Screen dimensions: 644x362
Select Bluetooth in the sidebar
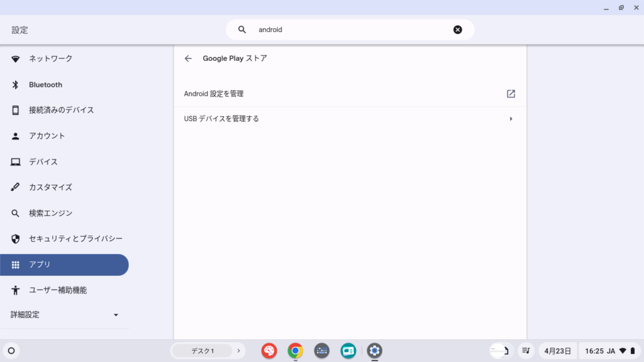pyautogui.click(x=45, y=85)
